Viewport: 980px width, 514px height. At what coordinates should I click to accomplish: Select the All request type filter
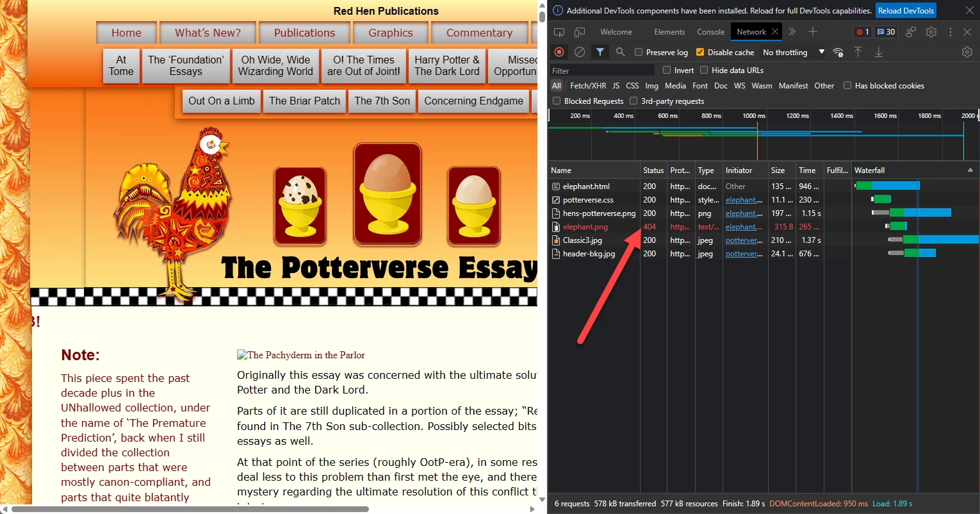557,85
